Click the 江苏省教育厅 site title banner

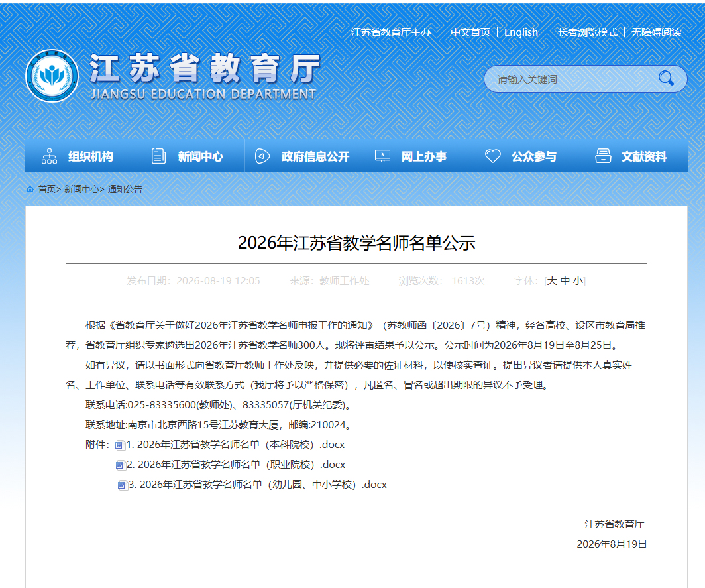(x=205, y=76)
